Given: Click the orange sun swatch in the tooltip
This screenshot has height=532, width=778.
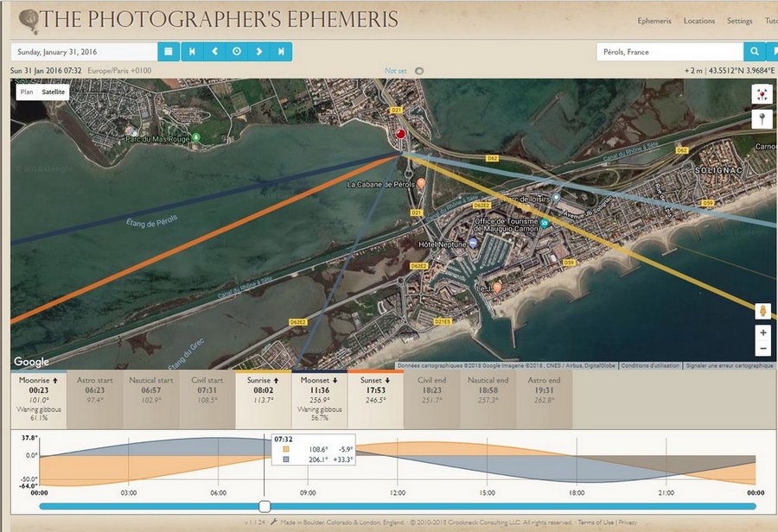Looking at the screenshot, I should coord(286,450).
